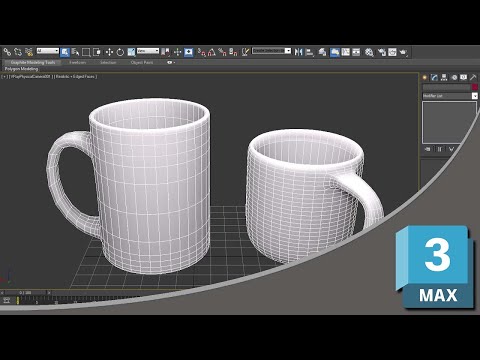Image resolution: width=480 pixels, height=360 pixels.
Task: Toggle the Graphite ribbon display icon
Action: [335, 52]
